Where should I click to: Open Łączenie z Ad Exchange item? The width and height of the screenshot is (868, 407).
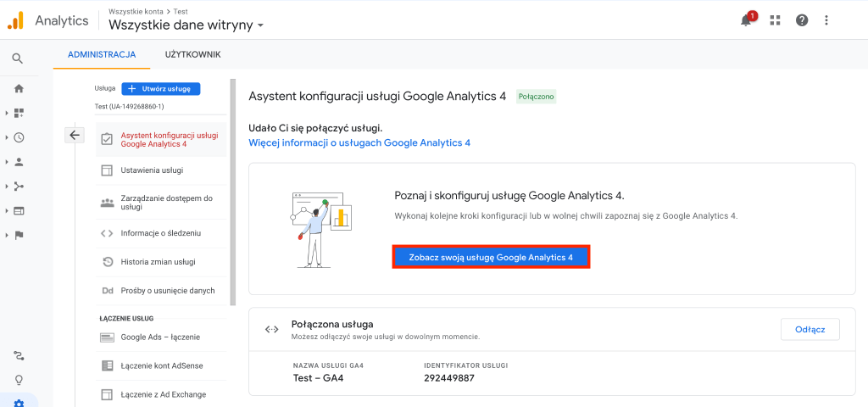click(x=161, y=395)
